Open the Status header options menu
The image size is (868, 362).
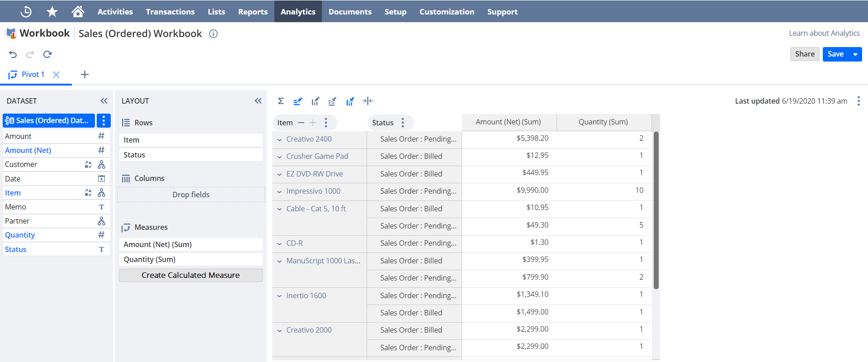click(403, 123)
